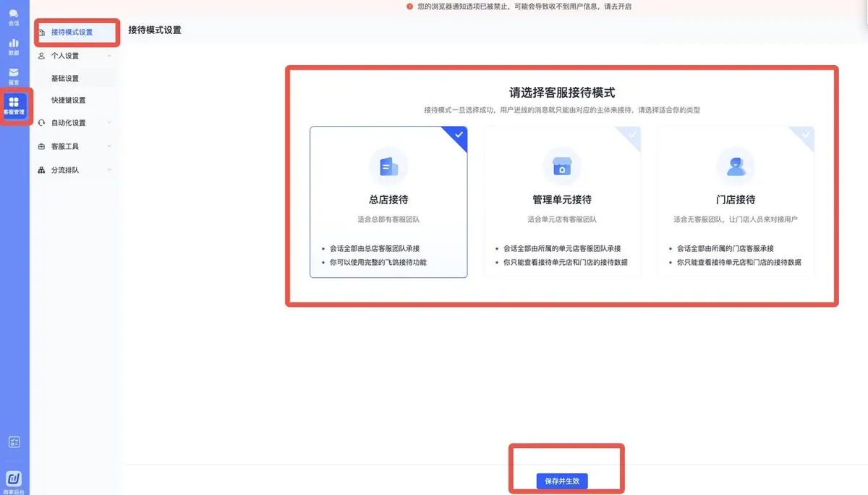
Task: Click the 管理单元接待 store icon
Action: point(562,166)
